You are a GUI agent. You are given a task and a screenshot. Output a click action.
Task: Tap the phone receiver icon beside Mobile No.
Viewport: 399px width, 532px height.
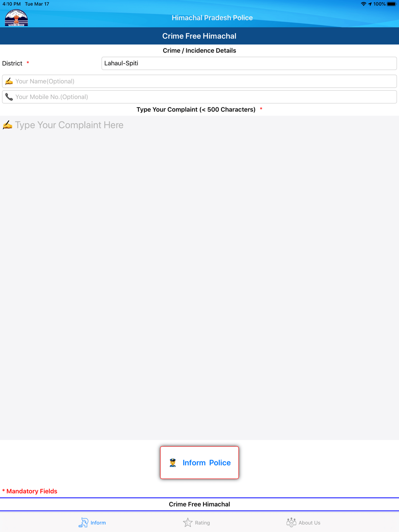pyautogui.click(x=9, y=97)
